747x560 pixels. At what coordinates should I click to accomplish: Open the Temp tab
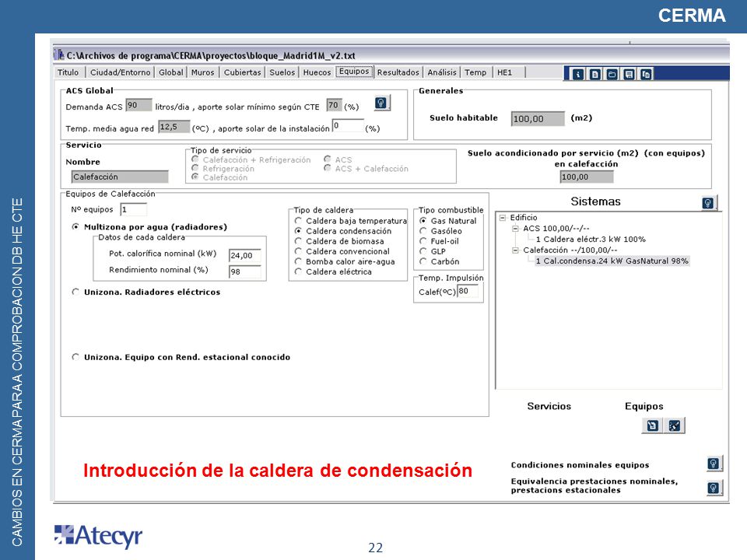coord(475,72)
